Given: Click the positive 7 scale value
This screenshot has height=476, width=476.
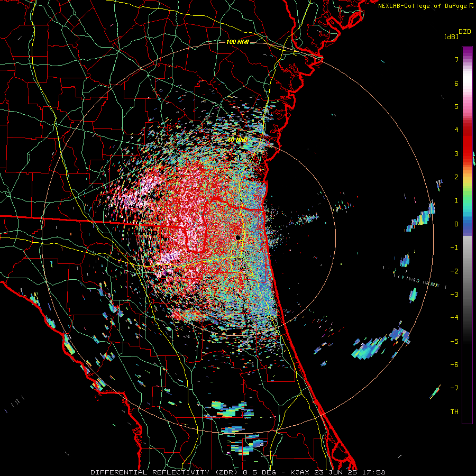Looking at the screenshot, I should [x=456, y=59].
